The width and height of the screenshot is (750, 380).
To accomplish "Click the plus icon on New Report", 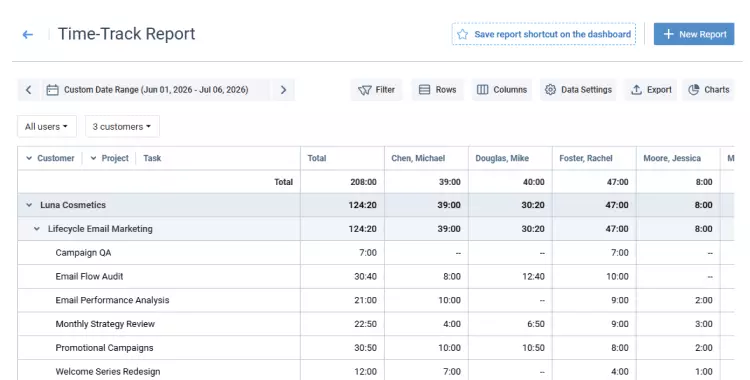I will click(668, 34).
